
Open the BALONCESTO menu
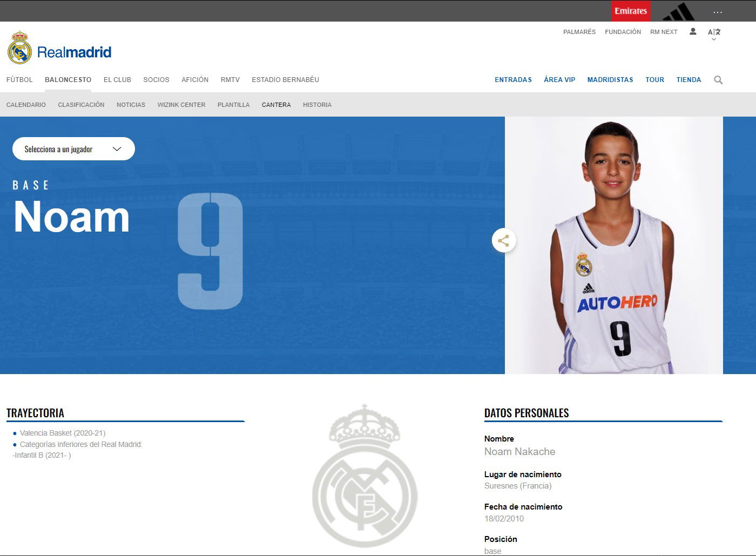tap(68, 79)
